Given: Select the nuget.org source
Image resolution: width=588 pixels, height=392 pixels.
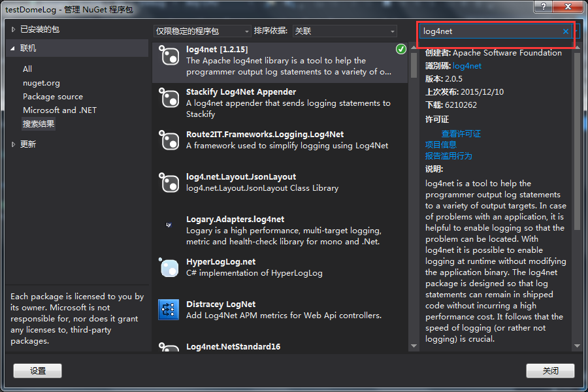Looking at the screenshot, I should click(x=41, y=83).
